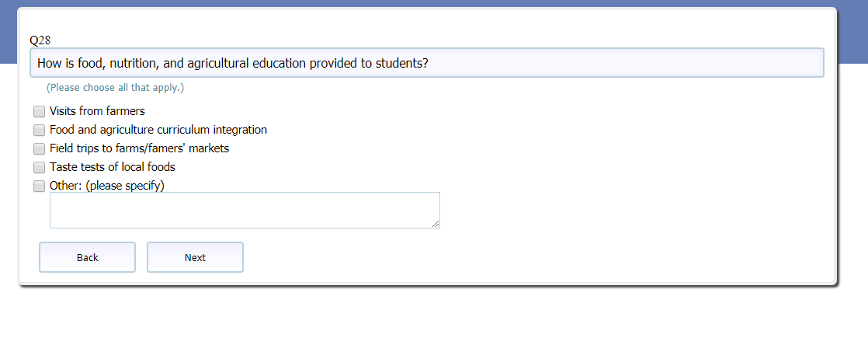Focus the Other specify text area

(245, 210)
